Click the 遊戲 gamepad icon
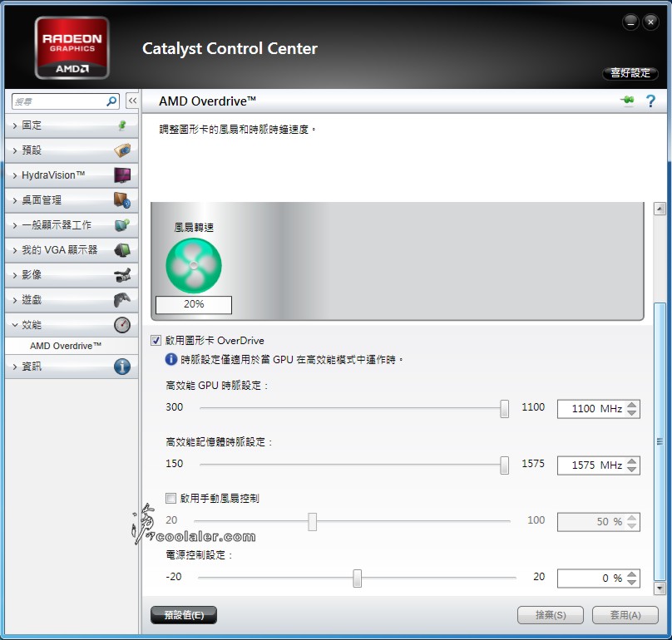Viewport: 672px width, 640px height. [122, 300]
